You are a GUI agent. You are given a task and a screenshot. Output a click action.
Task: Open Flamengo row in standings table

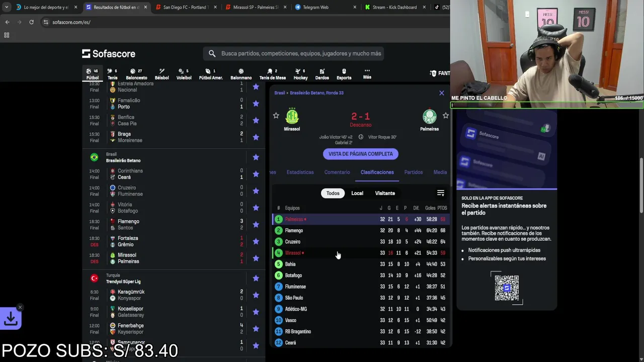(361, 230)
